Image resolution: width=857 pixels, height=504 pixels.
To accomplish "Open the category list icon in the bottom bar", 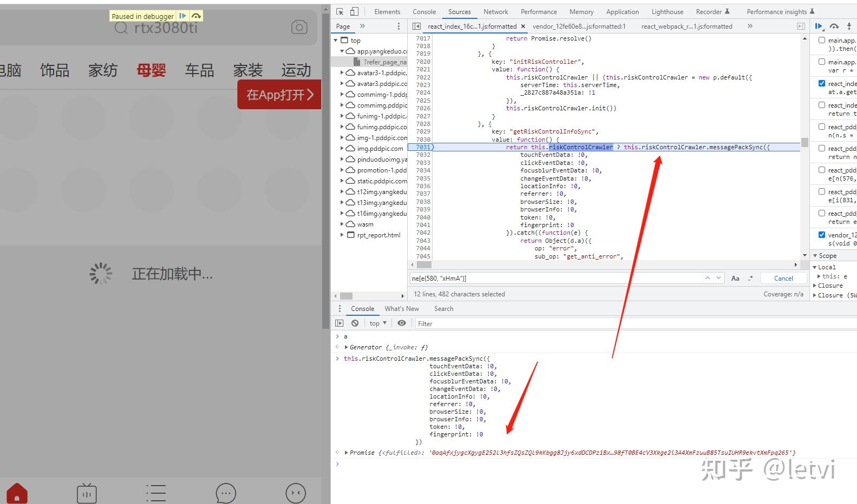I will click(156, 493).
